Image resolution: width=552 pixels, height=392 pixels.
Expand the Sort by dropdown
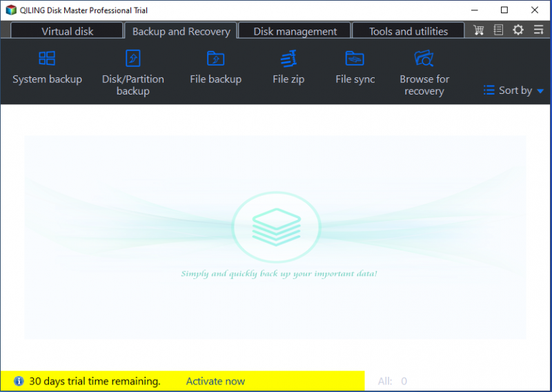(x=513, y=90)
